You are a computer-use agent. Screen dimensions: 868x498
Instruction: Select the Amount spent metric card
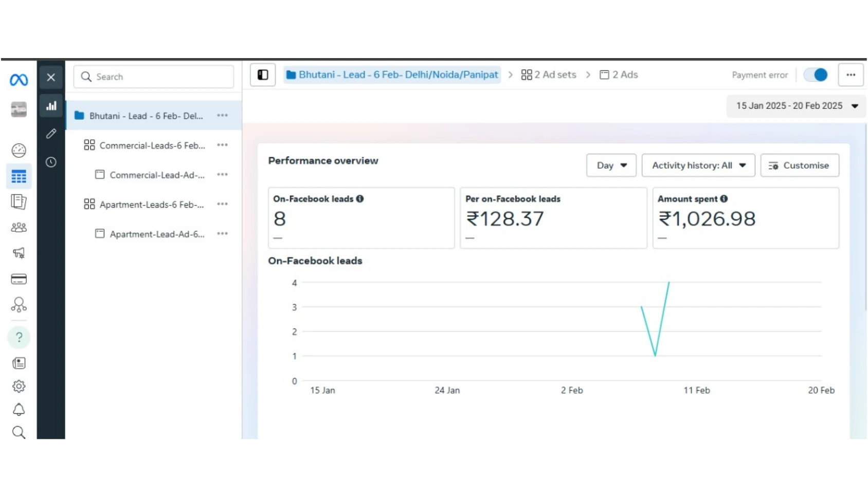point(746,218)
